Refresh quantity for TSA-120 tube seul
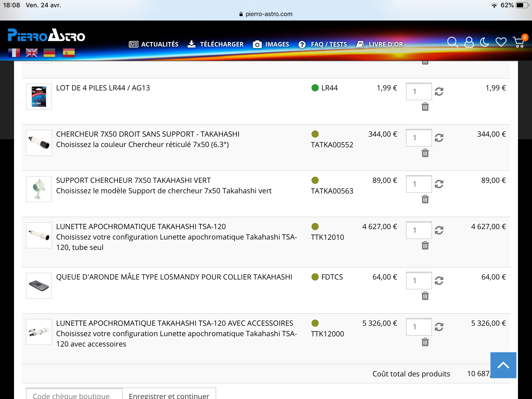This screenshot has width=532, height=399. 439,230
